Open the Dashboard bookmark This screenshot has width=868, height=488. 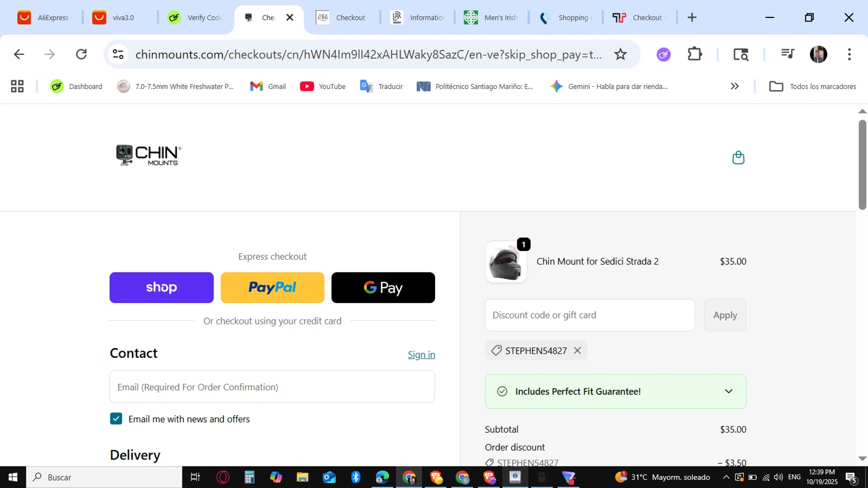tap(76, 86)
